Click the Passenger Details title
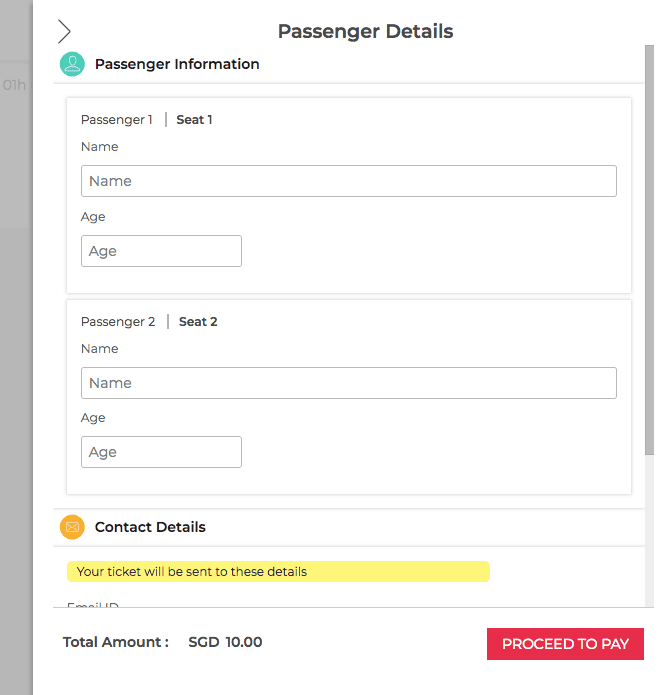The height and width of the screenshot is (695, 664). 365,31
